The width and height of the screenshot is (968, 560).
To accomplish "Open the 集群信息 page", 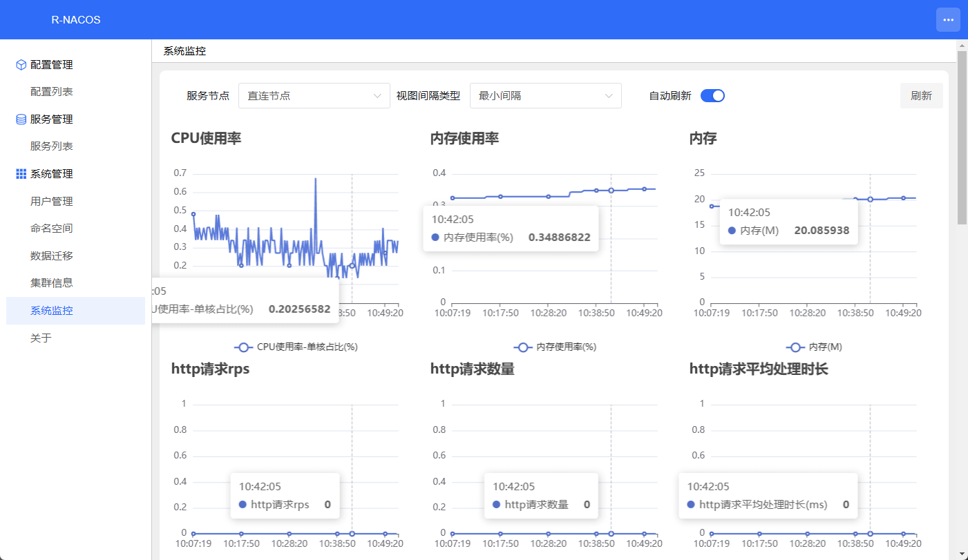I will point(52,282).
